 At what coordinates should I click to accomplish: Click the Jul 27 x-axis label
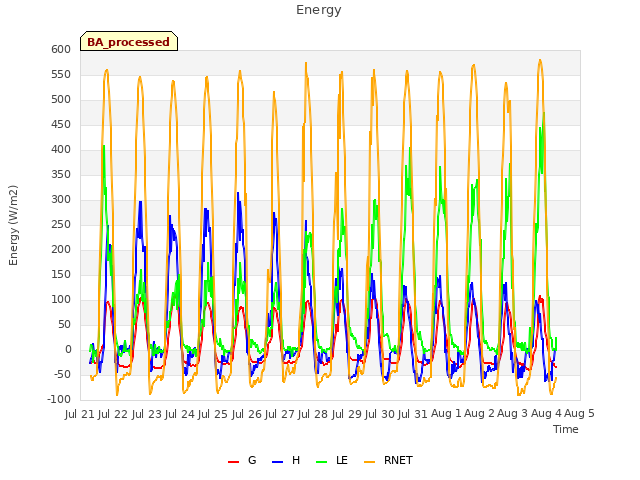pos(280,414)
